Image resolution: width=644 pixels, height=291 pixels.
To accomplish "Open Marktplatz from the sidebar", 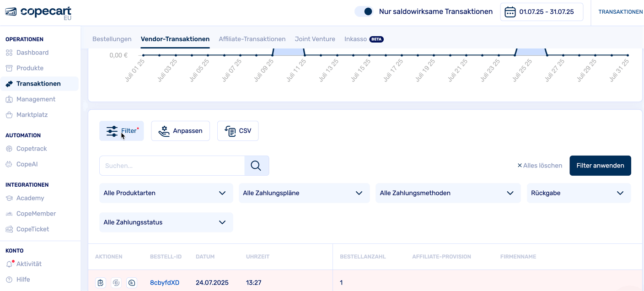I will pos(32,115).
